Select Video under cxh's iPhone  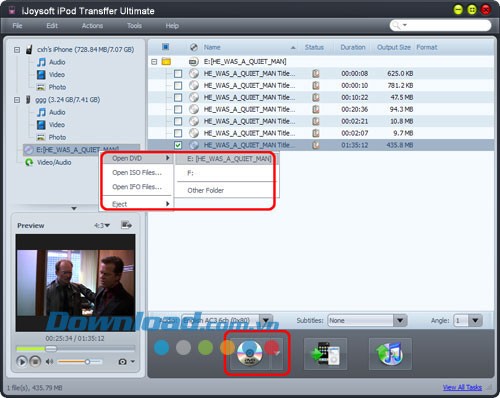coord(57,75)
